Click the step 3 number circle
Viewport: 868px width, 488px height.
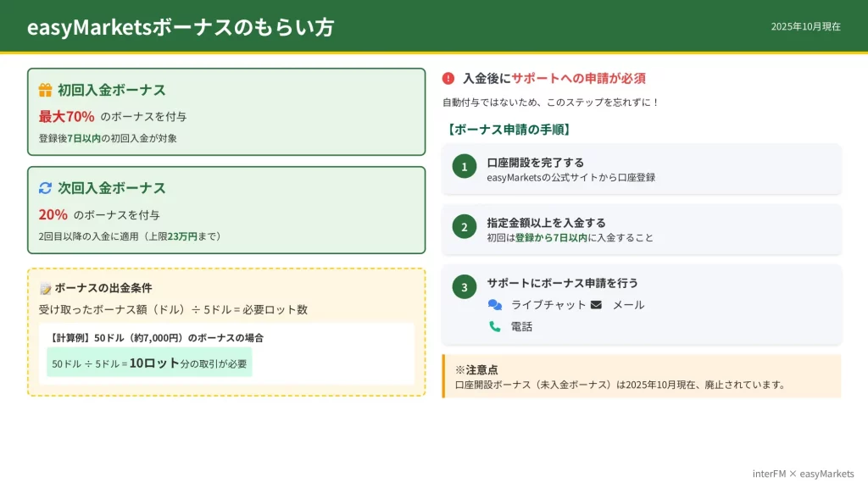(464, 287)
